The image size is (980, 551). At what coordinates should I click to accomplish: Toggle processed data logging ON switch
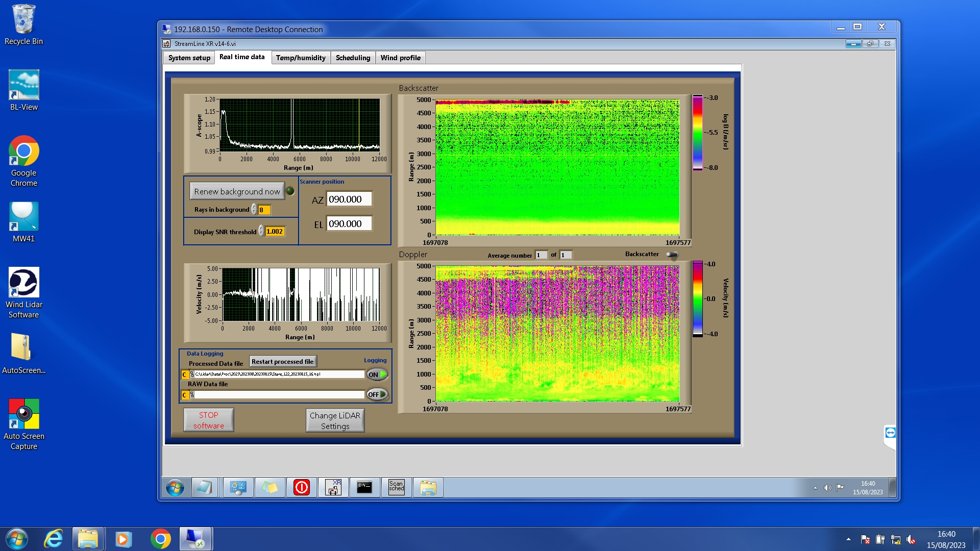tap(377, 374)
